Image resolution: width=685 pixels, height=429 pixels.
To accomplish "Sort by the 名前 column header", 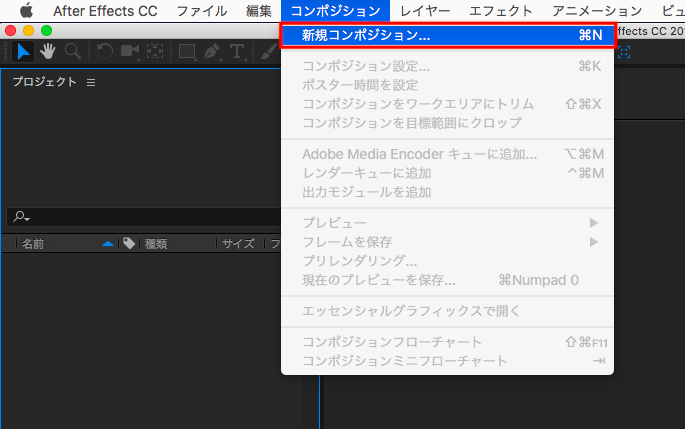I will [x=33, y=244].
